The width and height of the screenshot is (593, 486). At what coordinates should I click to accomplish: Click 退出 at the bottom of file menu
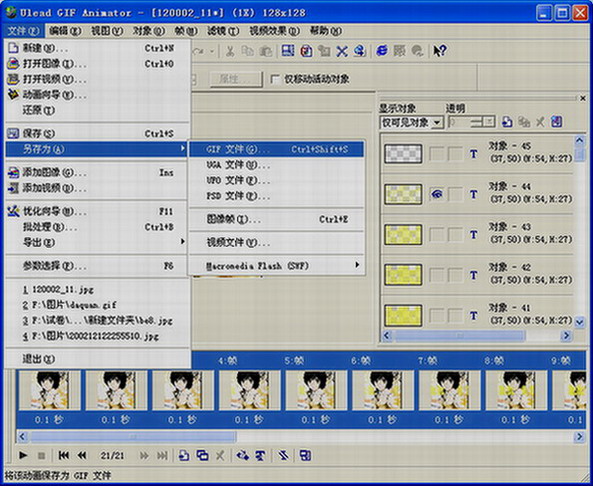tap(97, 359)
